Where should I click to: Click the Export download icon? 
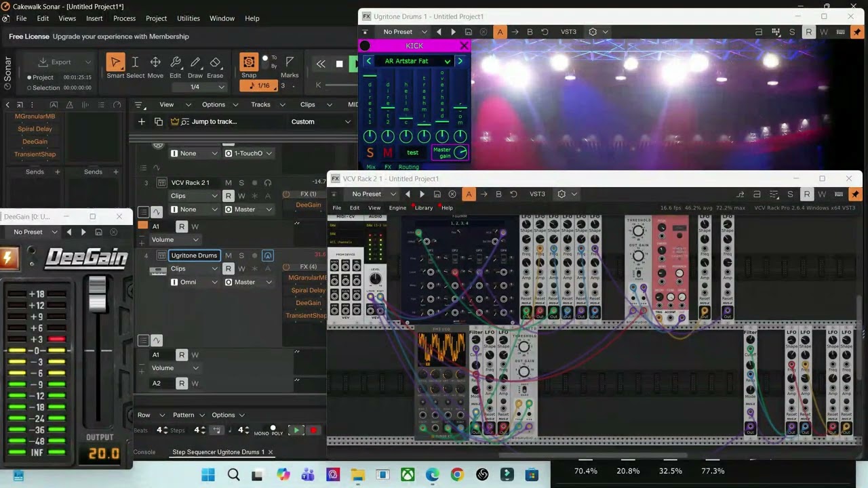point(43,62)
